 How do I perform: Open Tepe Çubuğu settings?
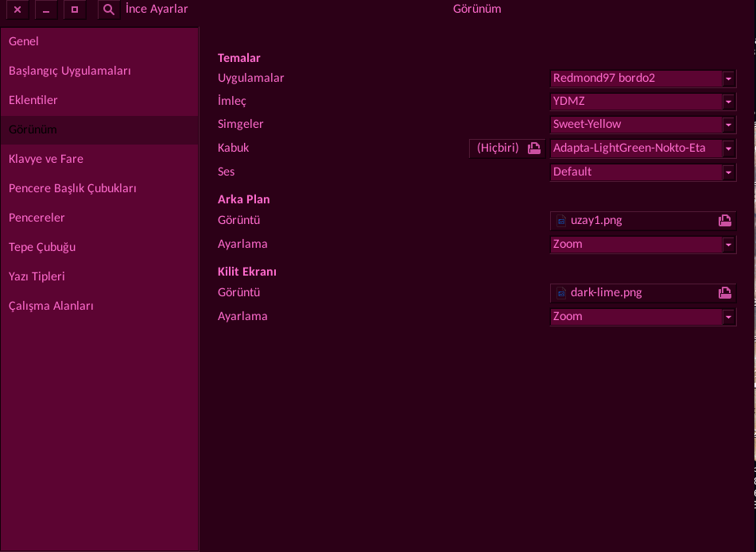click(99, 247)
